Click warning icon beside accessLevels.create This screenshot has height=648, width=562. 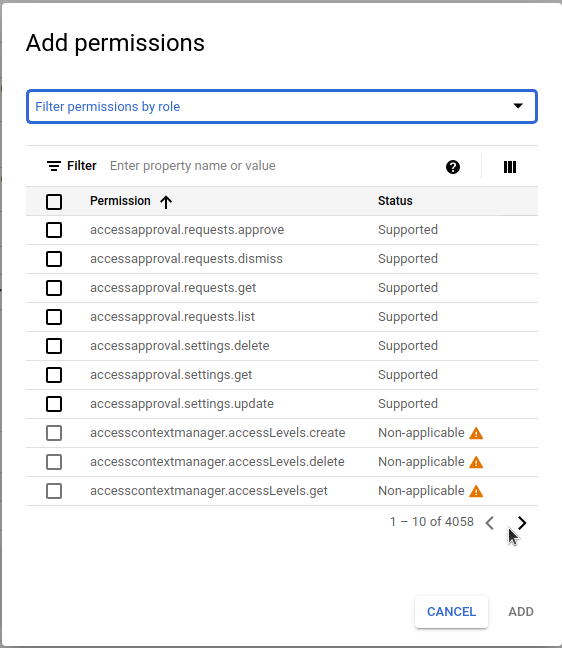point(476,433)
